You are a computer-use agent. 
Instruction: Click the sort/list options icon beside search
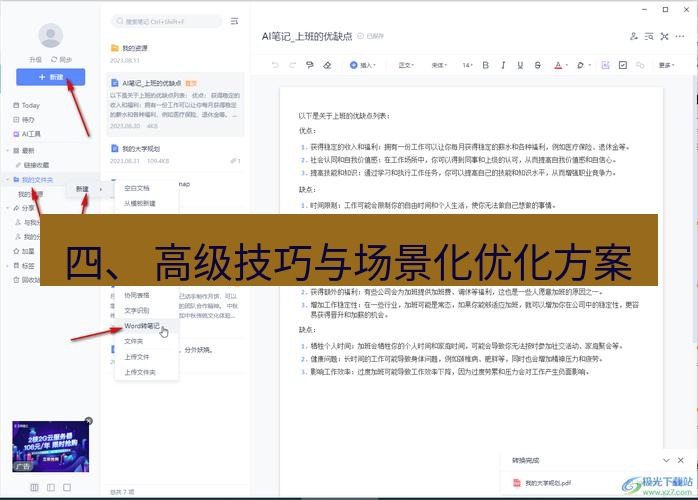click(234, 21)
